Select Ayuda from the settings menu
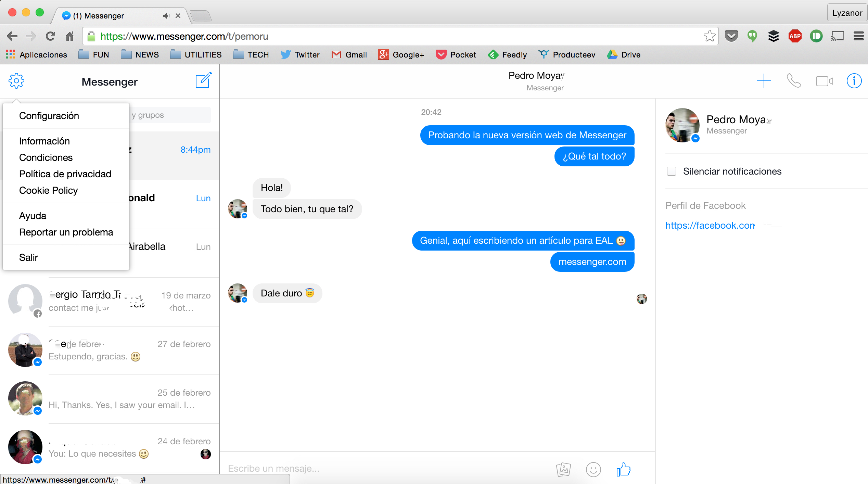The image size is (868, 484). point(33,216)
